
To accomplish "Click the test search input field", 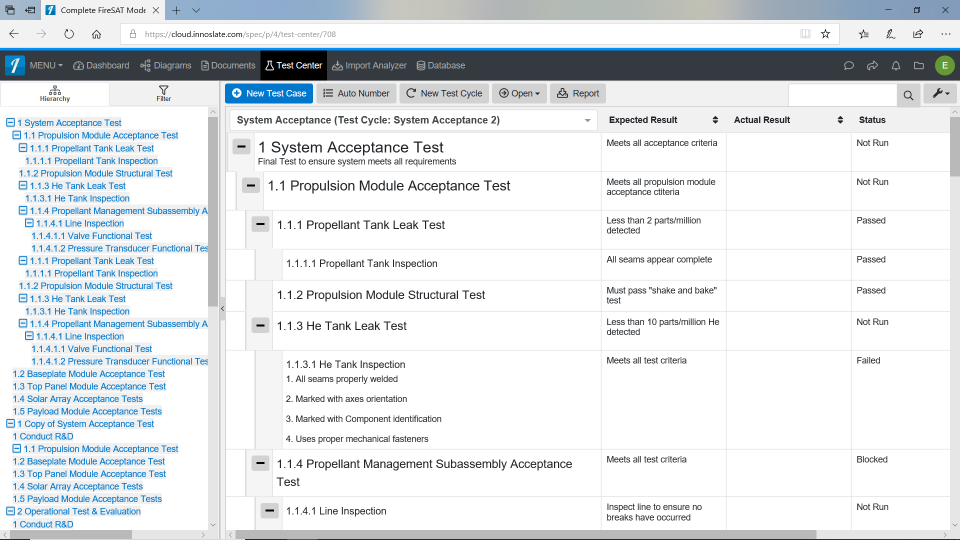I will 841,95.
